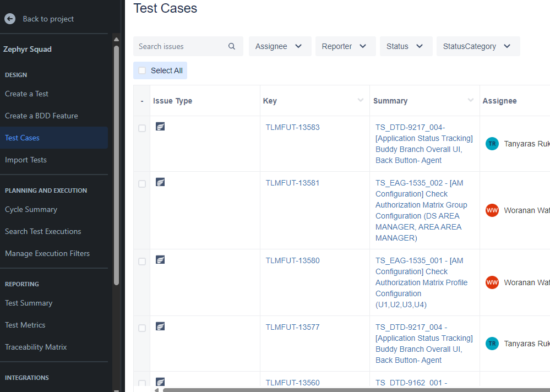550x392 pixels.
Task: Click test issue type icon for TLMFUT-13577
Action: [x=160, y=326]
